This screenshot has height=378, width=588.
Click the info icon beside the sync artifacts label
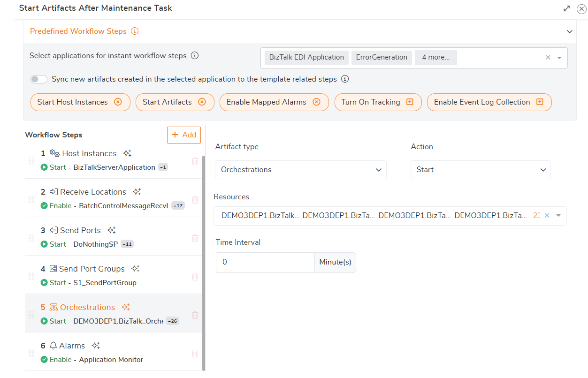[345, 79]
